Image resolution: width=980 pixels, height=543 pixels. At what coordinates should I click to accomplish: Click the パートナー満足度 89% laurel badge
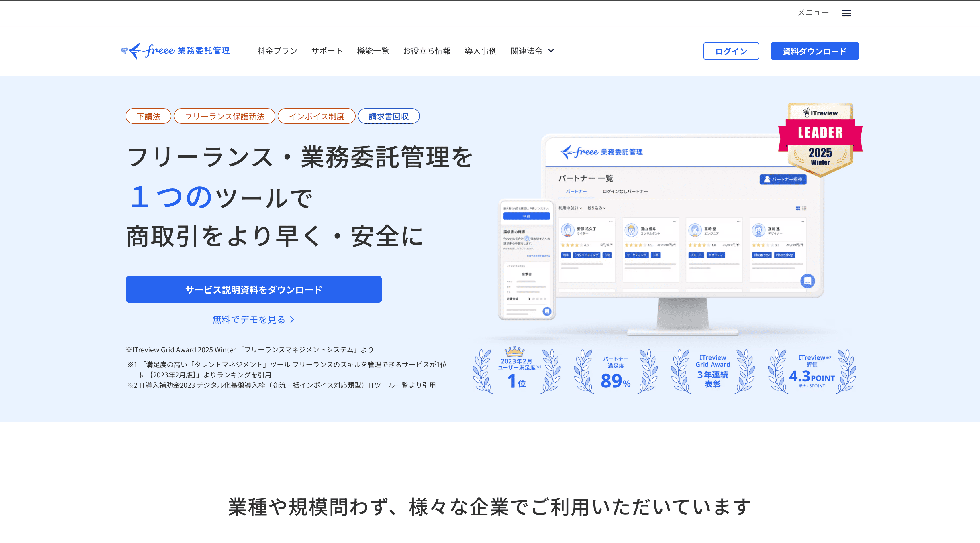point(615,371)
